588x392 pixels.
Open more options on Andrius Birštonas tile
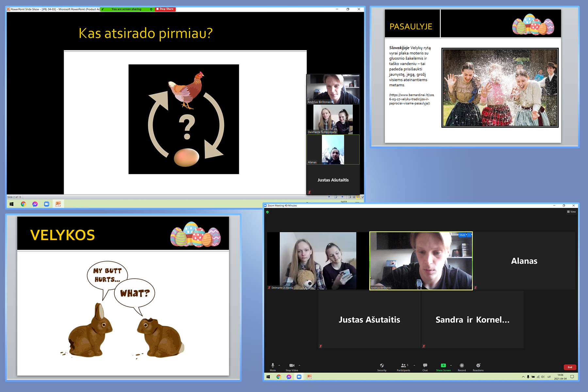pos(469,235)
